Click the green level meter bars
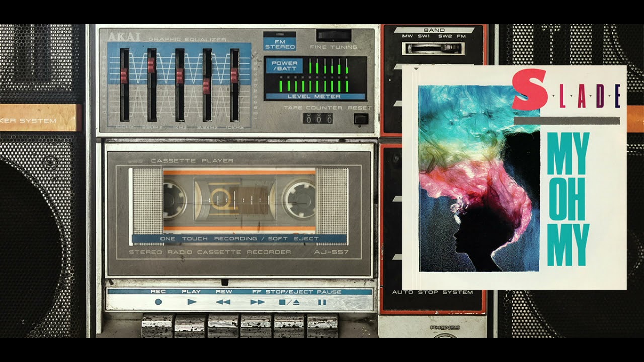This screenshot has height=362, width=644. point(314,75)
